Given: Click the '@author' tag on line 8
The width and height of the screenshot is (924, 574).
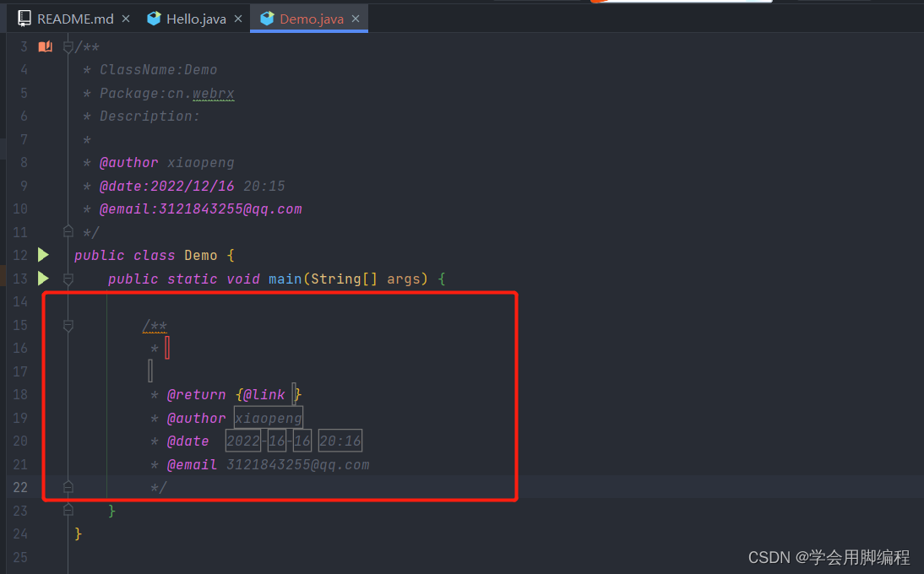Looking at the screenshot, I should tap(128, 162).
